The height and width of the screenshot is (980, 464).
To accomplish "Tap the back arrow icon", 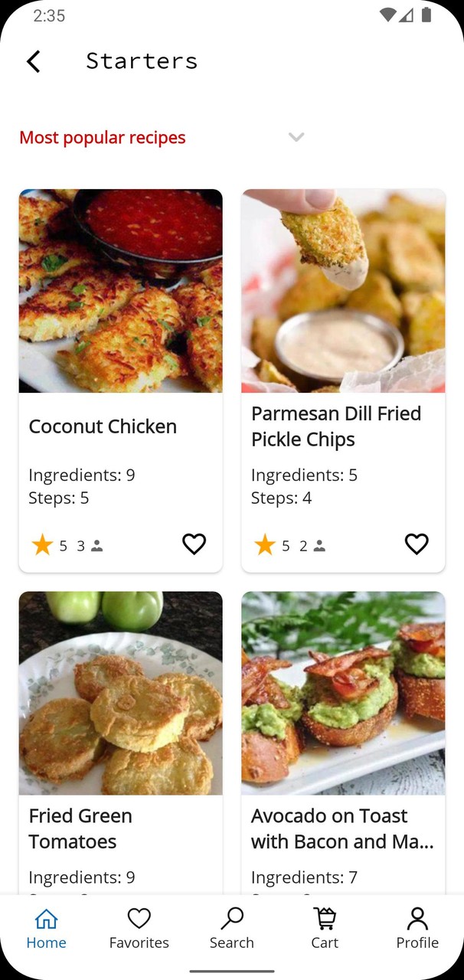I will 33,60.
